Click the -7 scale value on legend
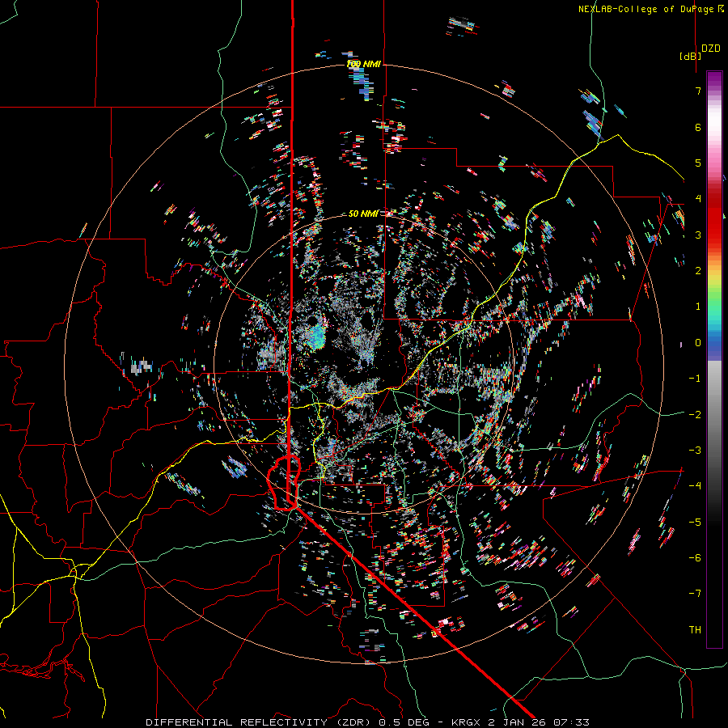This screenshot has height=728, width=728. coord(695,594)
